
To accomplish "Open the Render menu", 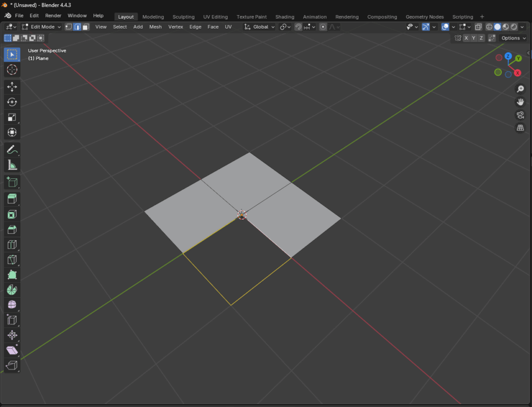I will (54, 16).
